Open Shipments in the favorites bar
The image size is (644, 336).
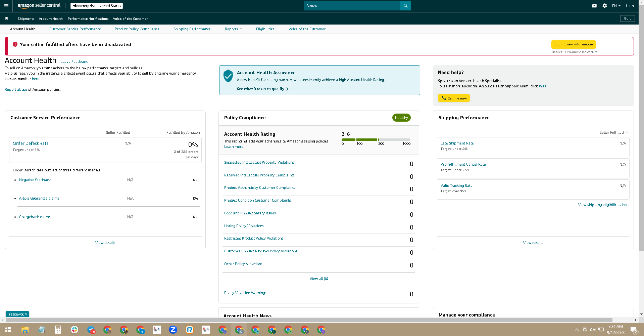tap(26, 19)
